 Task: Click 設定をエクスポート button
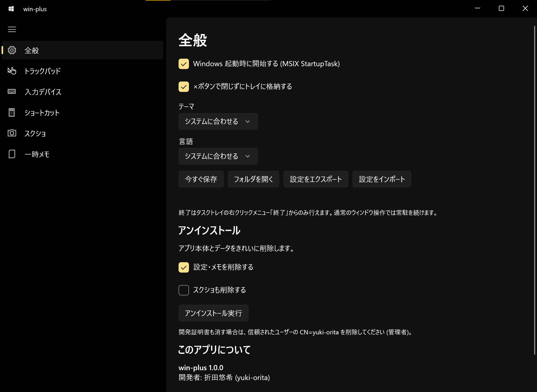pos(316,179)
